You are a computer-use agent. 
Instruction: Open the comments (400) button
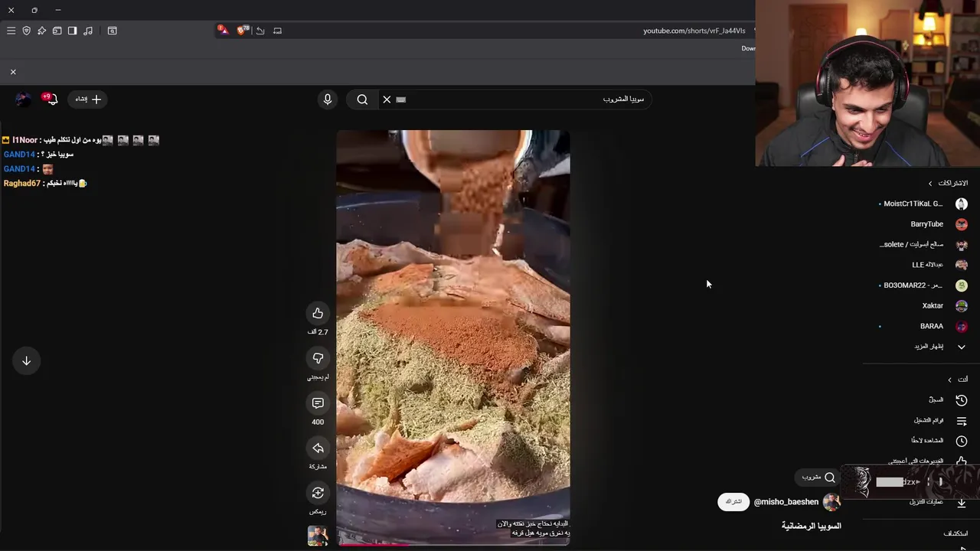pos(318,403)
